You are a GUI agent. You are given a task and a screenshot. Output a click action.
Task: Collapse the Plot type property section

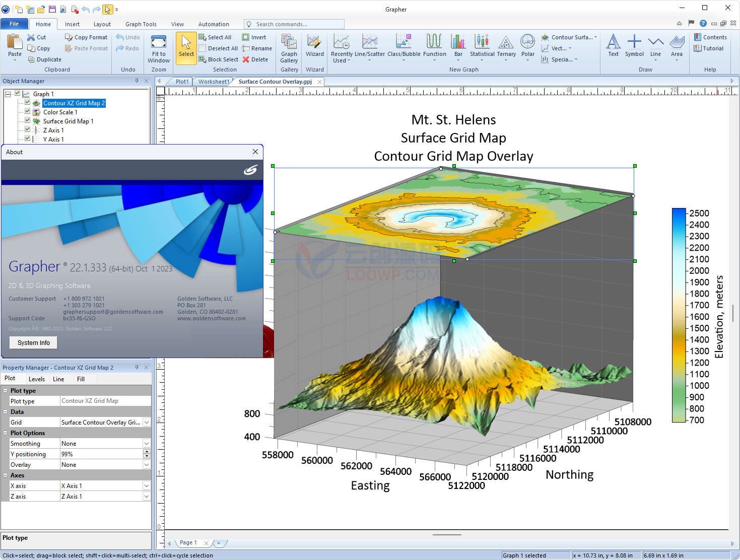click(6, 391)
